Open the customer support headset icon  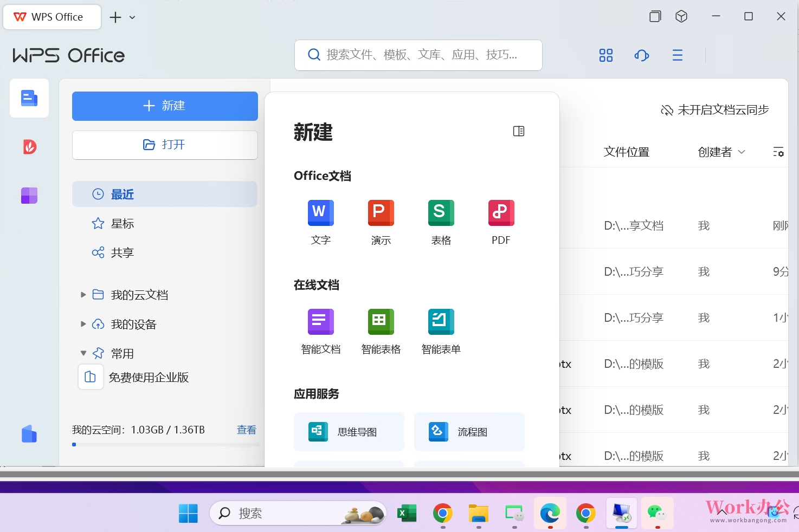pyautogui.click(x=642, y=55)
